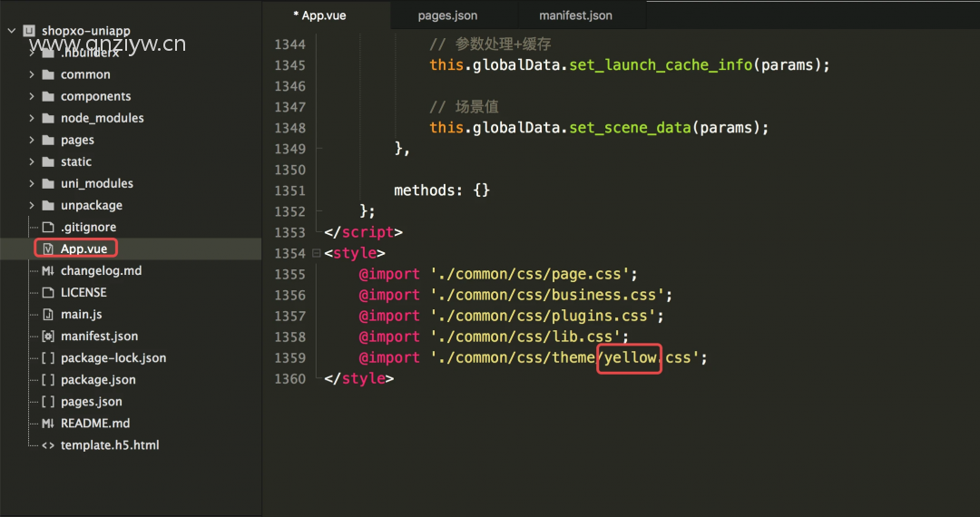Select node_modules in project tree
This screenshot has width=980, height=517.
(102, 118)
